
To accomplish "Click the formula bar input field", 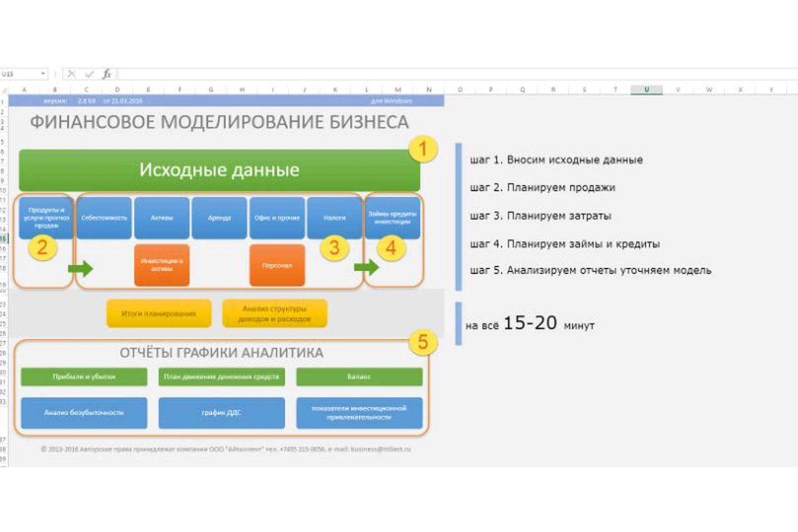I will (416, 74).
